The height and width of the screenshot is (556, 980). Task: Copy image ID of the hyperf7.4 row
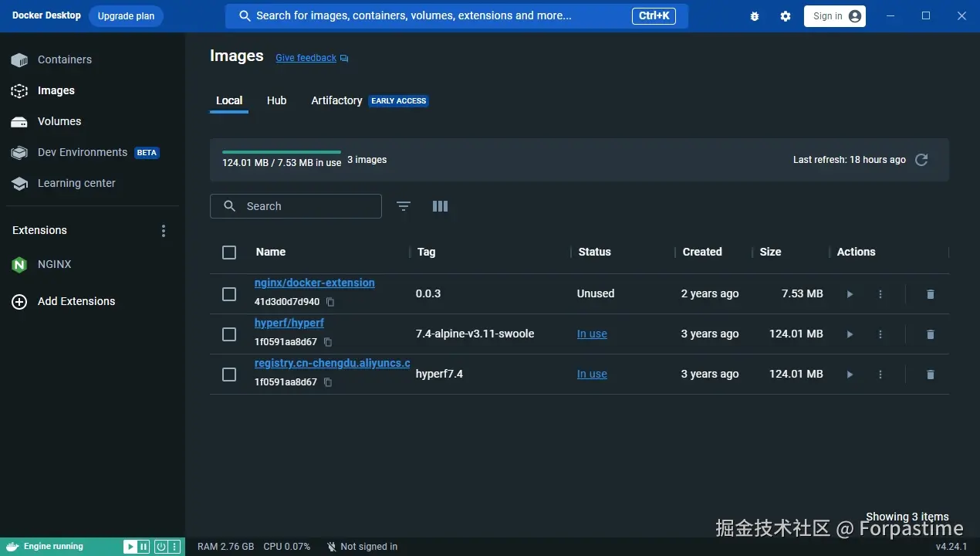328,382
